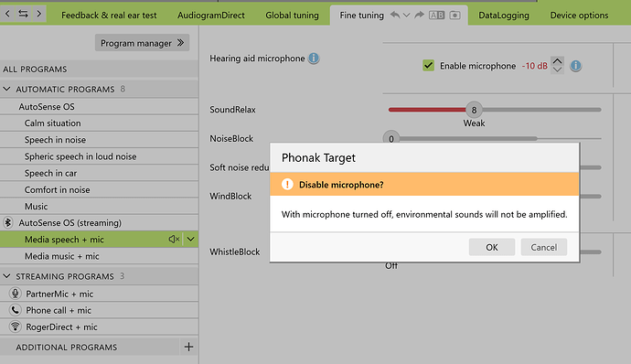Add a program with the plus icon
This screenshot has width=631, height=364.
188,347
